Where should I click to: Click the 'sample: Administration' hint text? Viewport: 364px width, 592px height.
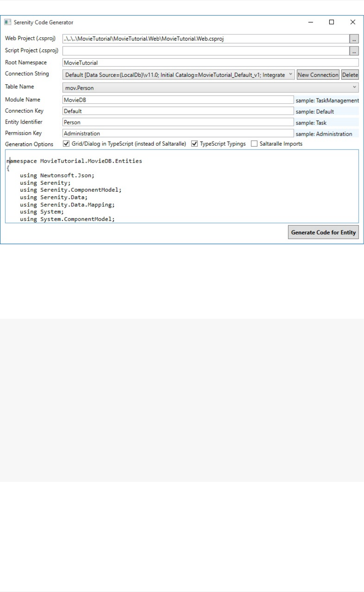point(324,134)
